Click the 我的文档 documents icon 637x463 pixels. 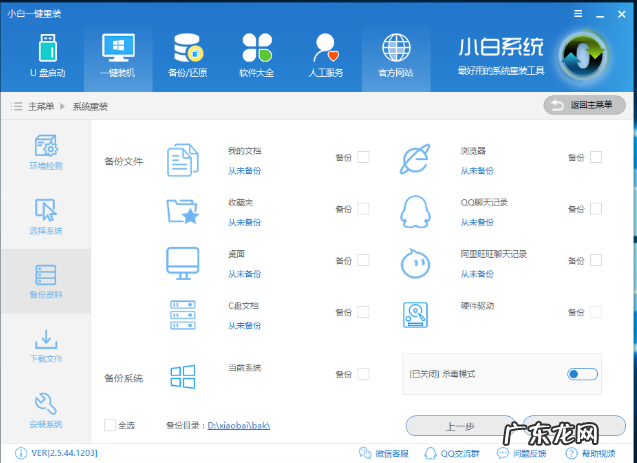pos(182,160)
